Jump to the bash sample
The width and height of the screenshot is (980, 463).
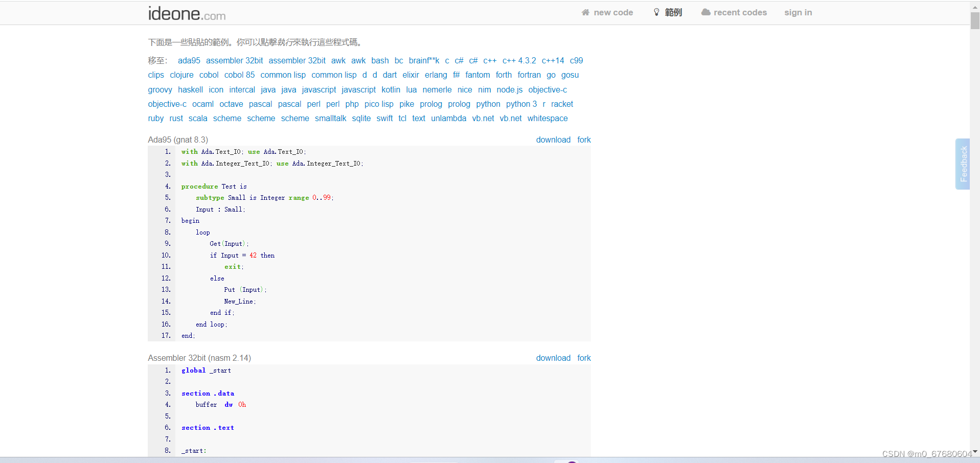pos(380,60)
